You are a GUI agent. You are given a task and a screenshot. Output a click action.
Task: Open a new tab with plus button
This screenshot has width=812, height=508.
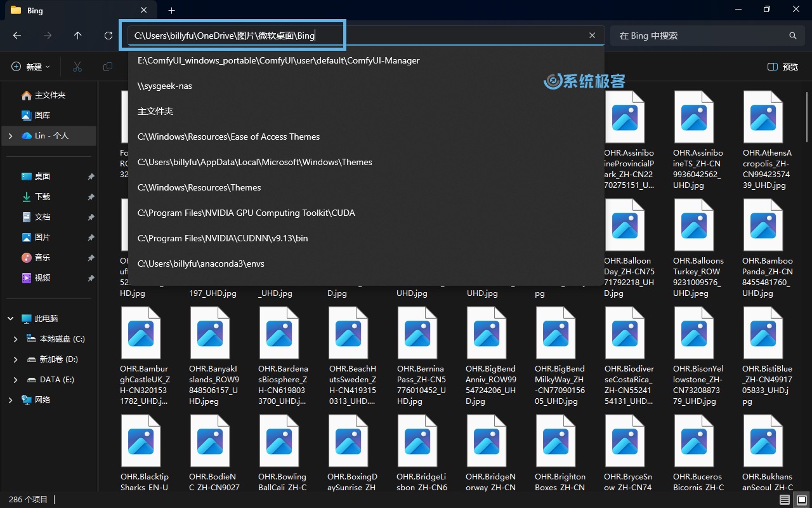coord(171,10)
